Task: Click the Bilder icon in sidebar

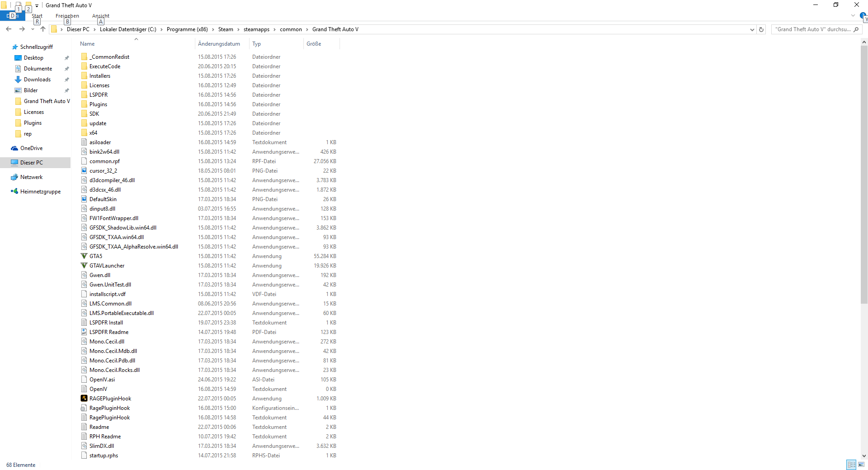Action: [x=18, y=90]
